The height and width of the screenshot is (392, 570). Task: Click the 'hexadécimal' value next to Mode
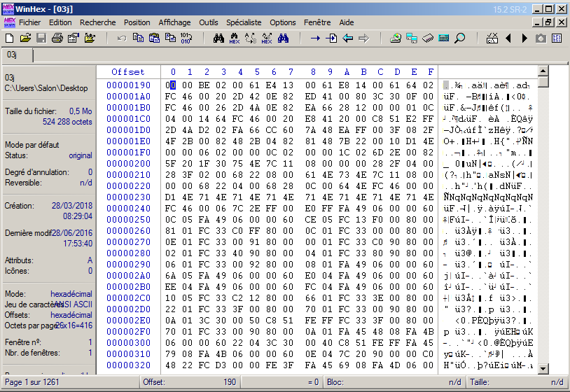point(71,294)
